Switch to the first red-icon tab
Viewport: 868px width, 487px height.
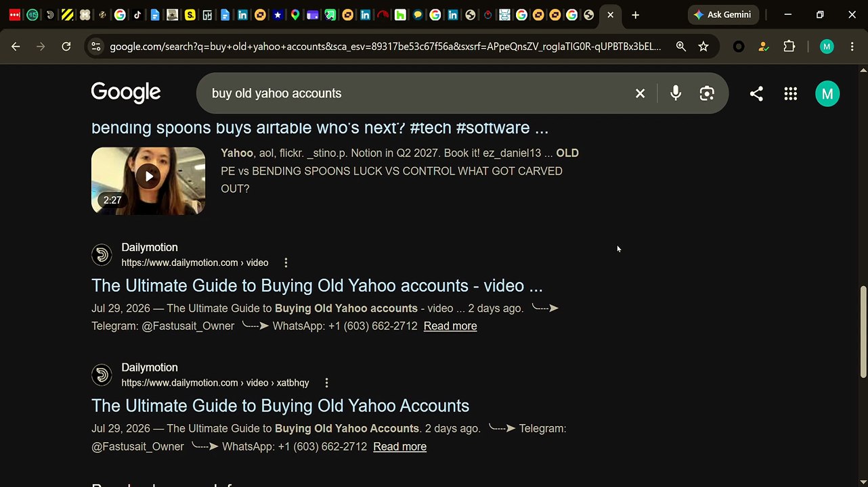coord(15,15)
